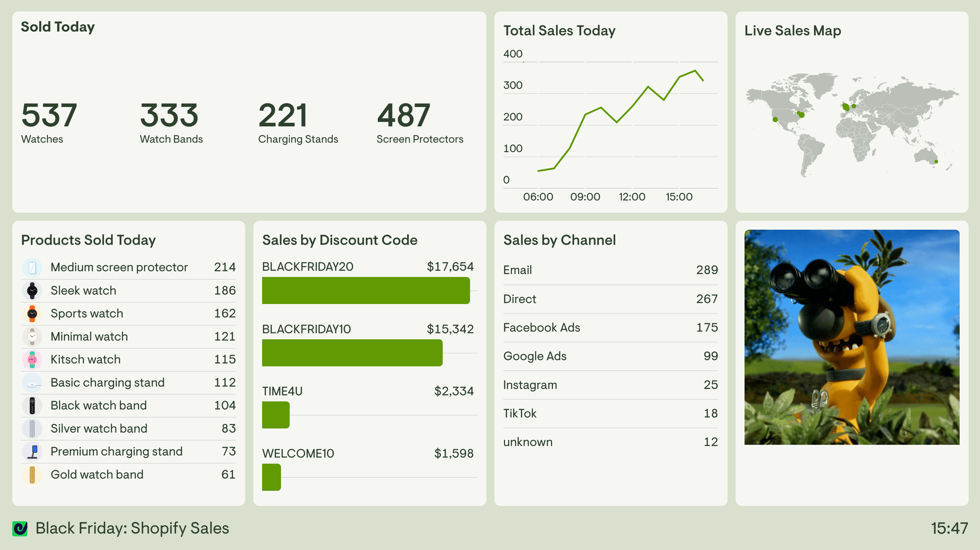
Task: Click the 400 y-axis label on chart
Action: [513, 54]
